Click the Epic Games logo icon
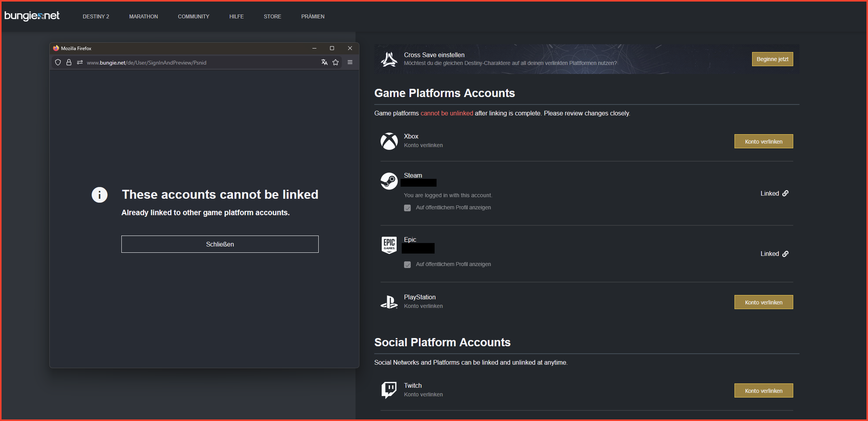 coord(389,245)
